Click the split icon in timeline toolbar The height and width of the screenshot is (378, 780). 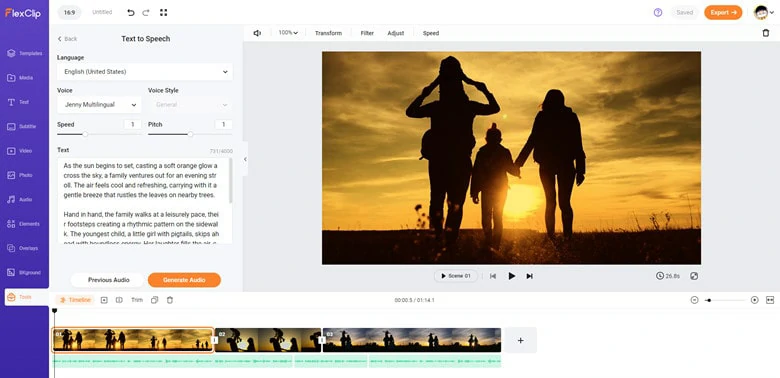pos(119,300)
